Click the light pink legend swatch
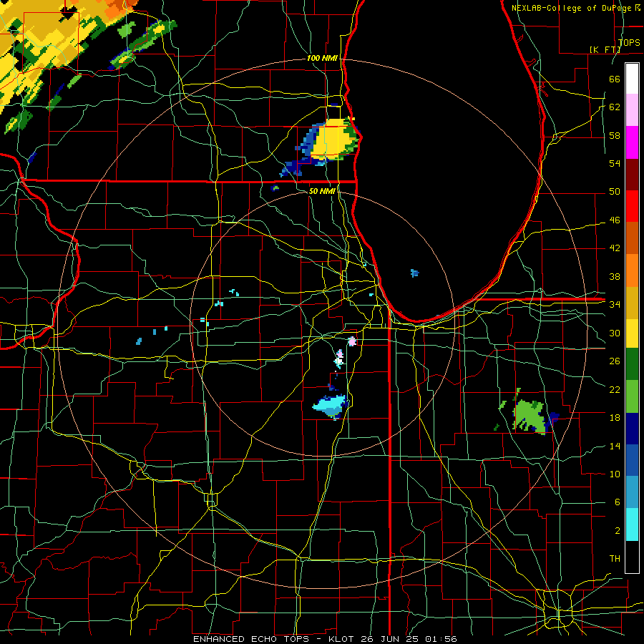 (632, 110)
